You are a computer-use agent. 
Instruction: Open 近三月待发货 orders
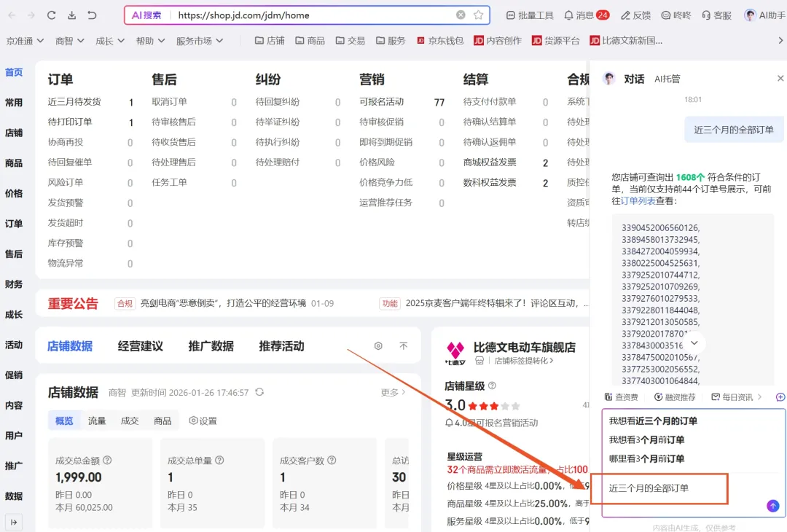tap(74, 102)
